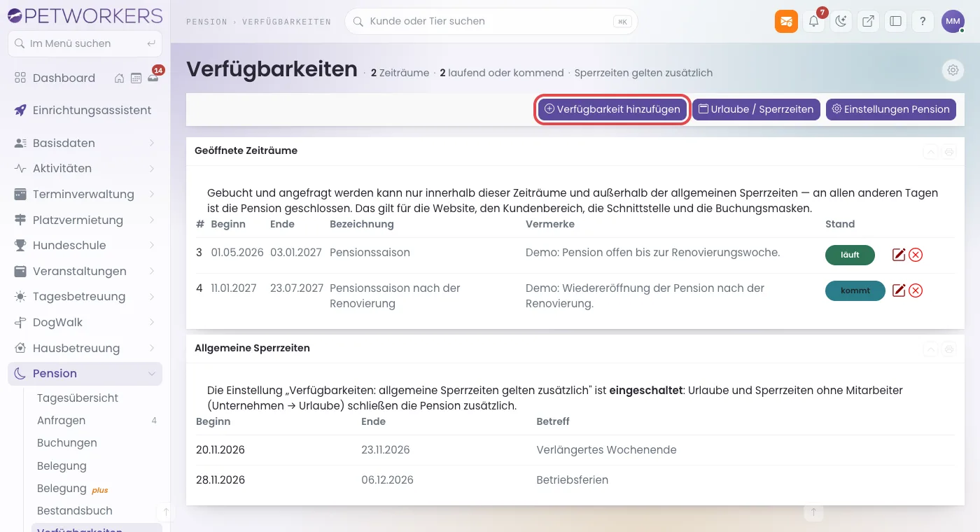Open inbox icon with 14 badge
This screenshot has width=980, height=532.
pyautogui.click(x=153, y=77)
